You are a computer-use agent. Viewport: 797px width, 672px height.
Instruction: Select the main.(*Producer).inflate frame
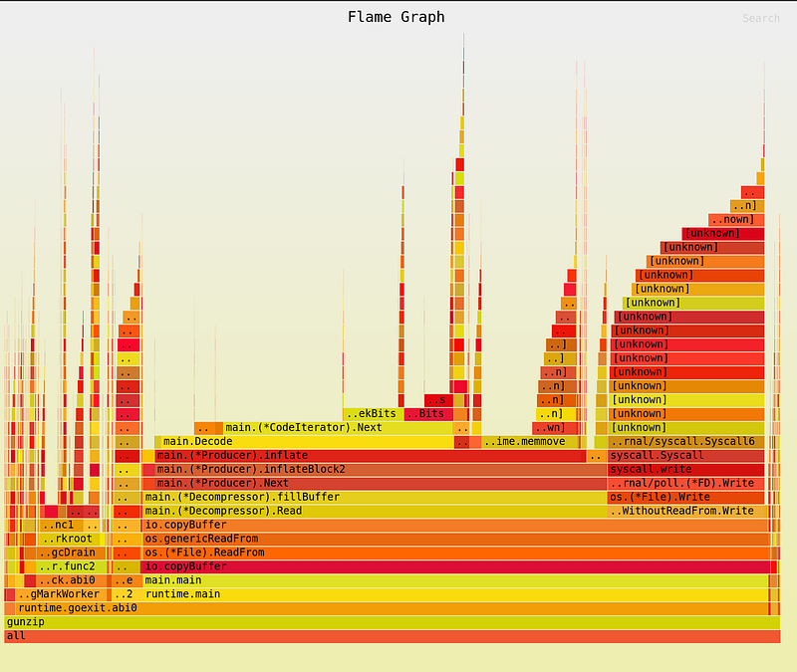pos(299,455)
